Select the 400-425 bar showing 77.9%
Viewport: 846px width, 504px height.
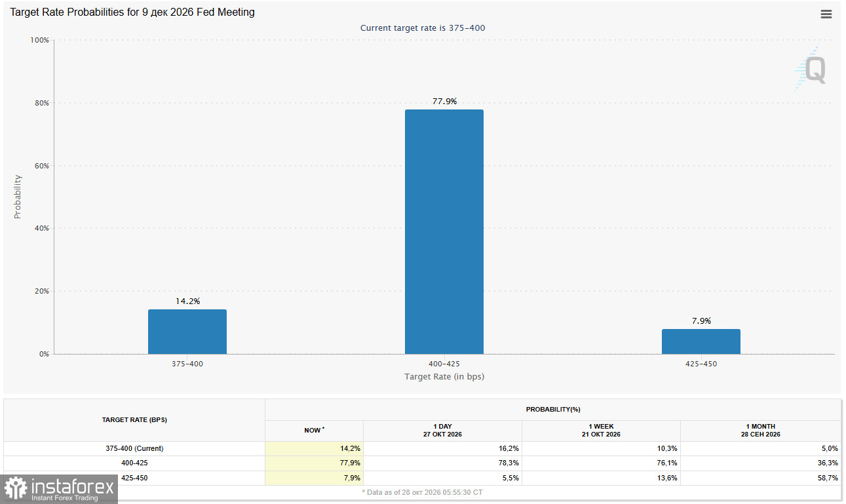point(444,231)
